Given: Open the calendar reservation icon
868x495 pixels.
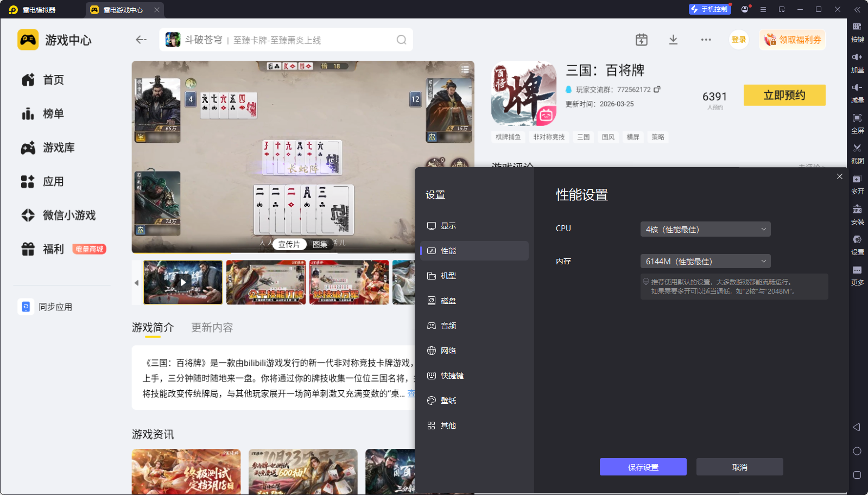Looking at the screenshot, I should tap(642, 40).
